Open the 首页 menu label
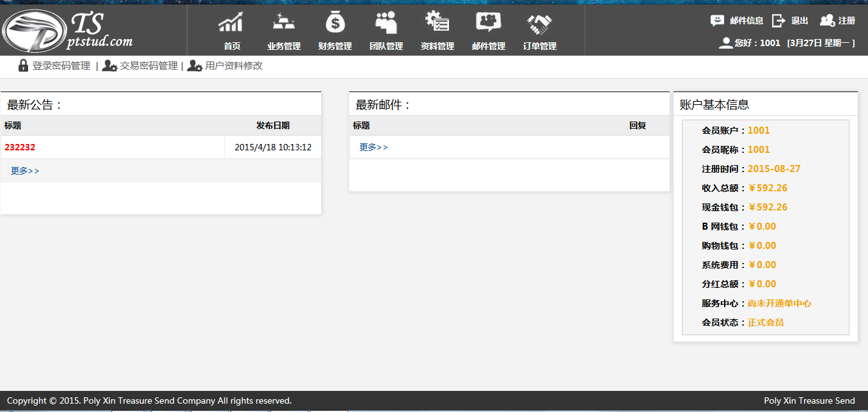The width and height of the screenshot is (868, 412). (232, 46)
